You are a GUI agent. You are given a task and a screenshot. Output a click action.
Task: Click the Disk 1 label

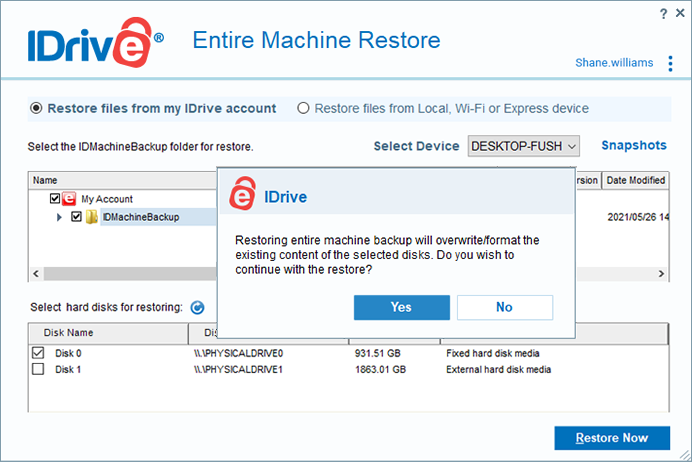tap(68, 370)
